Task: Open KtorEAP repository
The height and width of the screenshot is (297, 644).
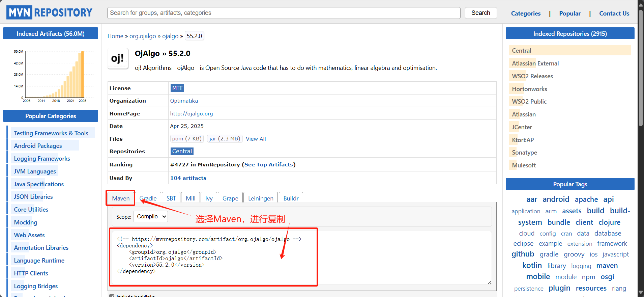Action: [523, 140]
